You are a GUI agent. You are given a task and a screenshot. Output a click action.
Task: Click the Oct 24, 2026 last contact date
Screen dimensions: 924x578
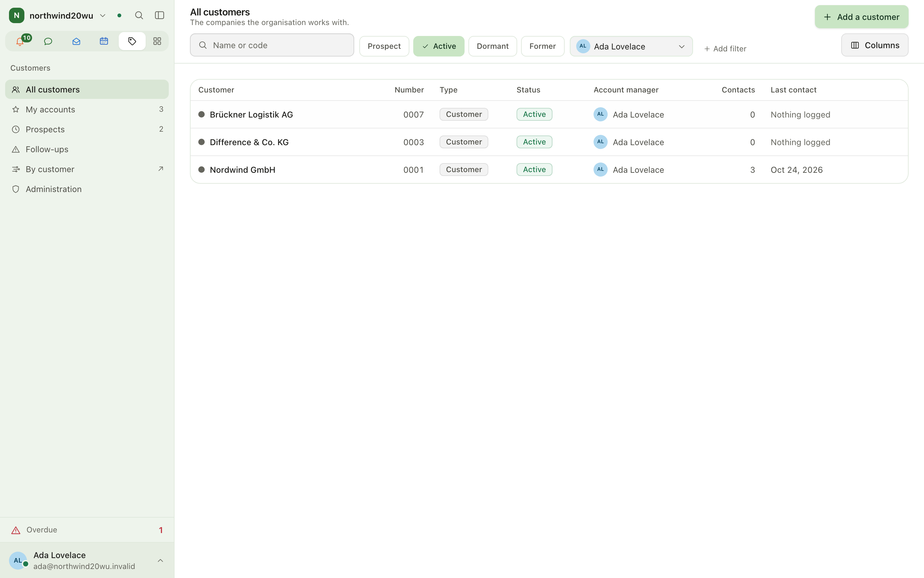(x=797, y=170)
